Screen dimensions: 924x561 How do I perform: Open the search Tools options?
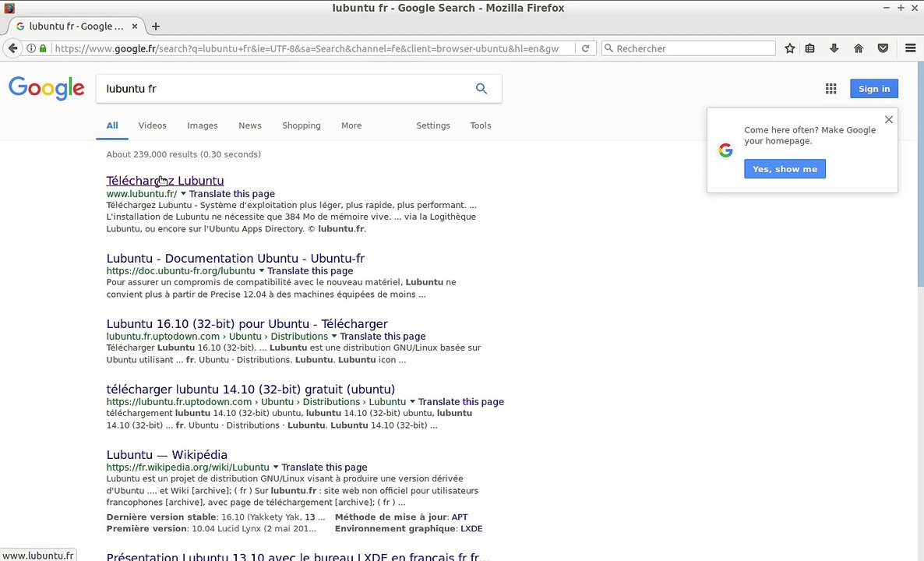(x=480, y=125)
